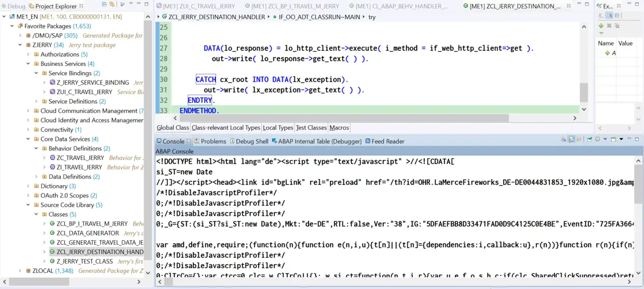This screenshot has width=644, height=289.
Task: Open the Open Console dropdown arrow
Action: click(x=621, y=139)
